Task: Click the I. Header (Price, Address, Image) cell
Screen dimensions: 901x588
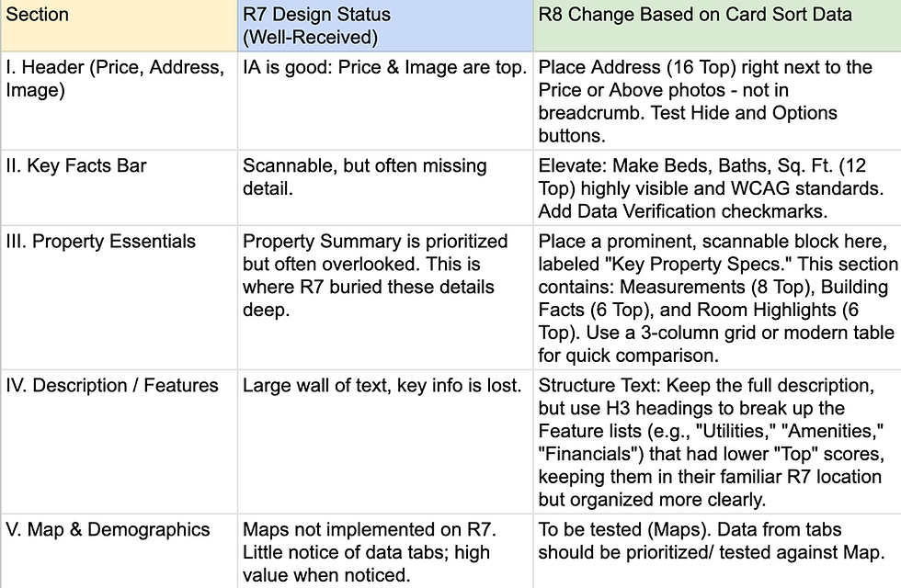Action: pyautogui.click(x=119, y=101)
